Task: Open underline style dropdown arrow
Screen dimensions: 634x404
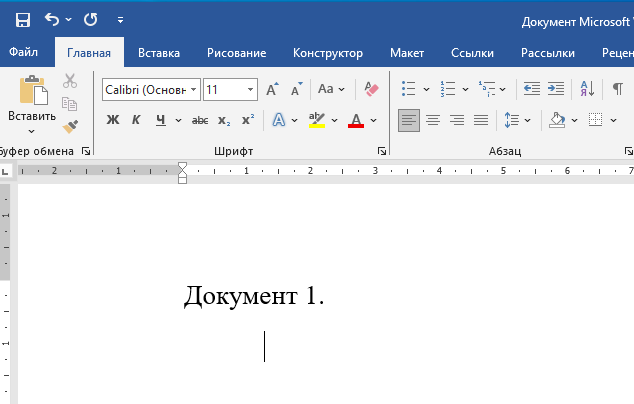Action: pyautogui.click(x=178, y=121)
